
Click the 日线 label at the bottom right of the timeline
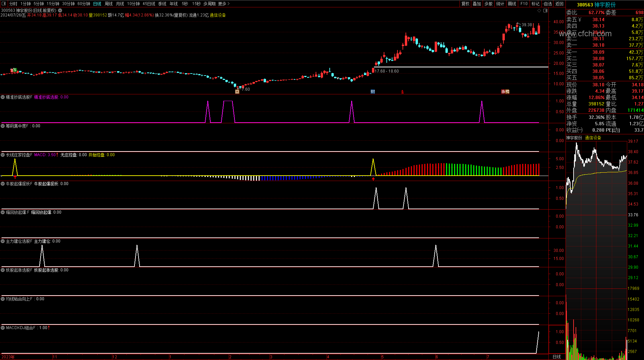click(x=557, y=357)
